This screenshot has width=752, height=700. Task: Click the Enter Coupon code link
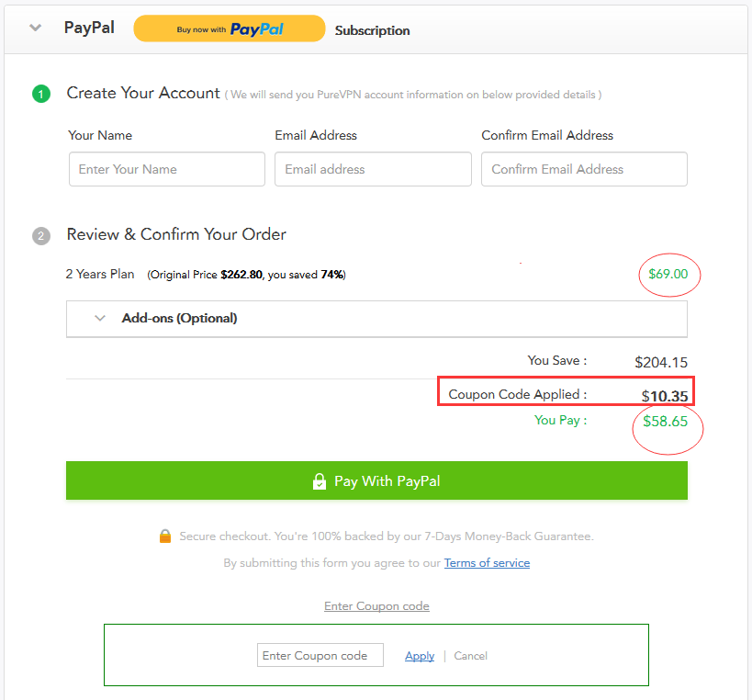coord(376,606)
